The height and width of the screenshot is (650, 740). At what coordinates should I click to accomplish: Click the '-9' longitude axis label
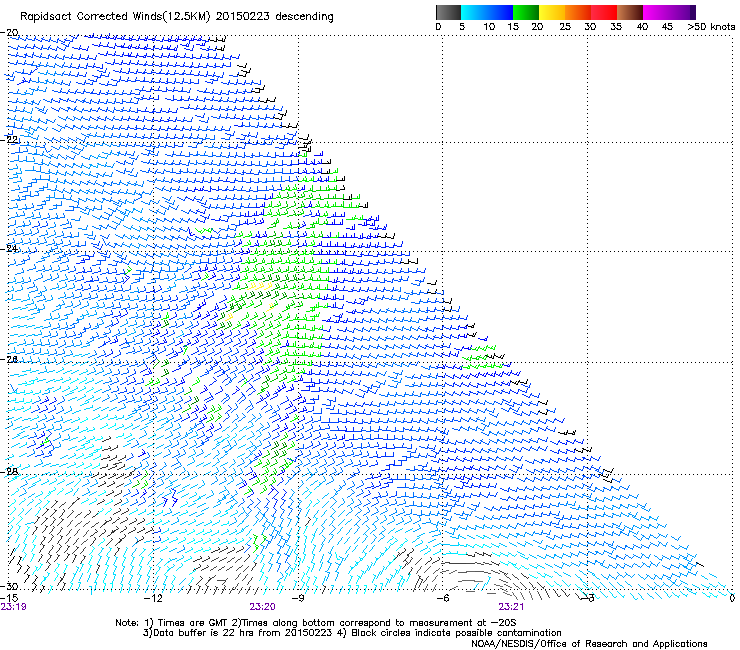point(298,598)
